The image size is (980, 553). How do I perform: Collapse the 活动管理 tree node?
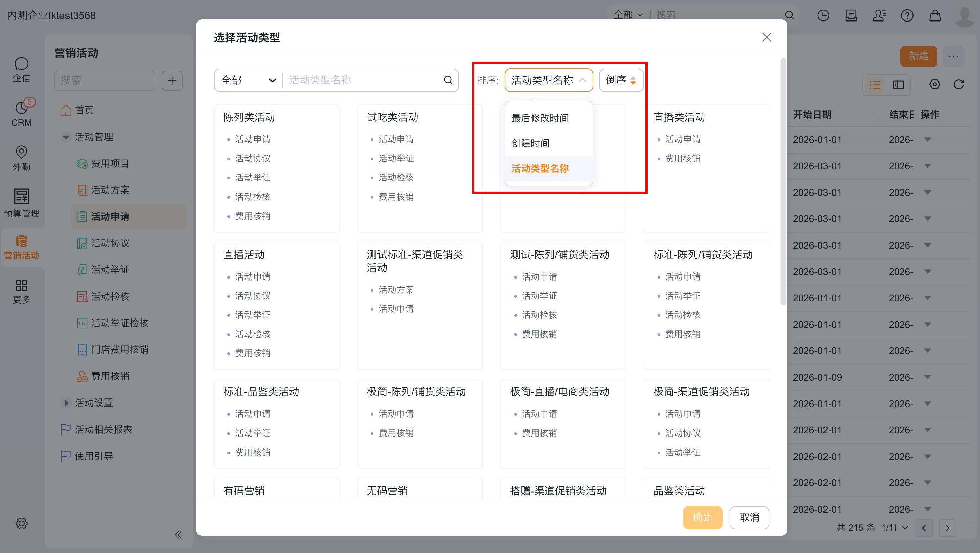66,137
